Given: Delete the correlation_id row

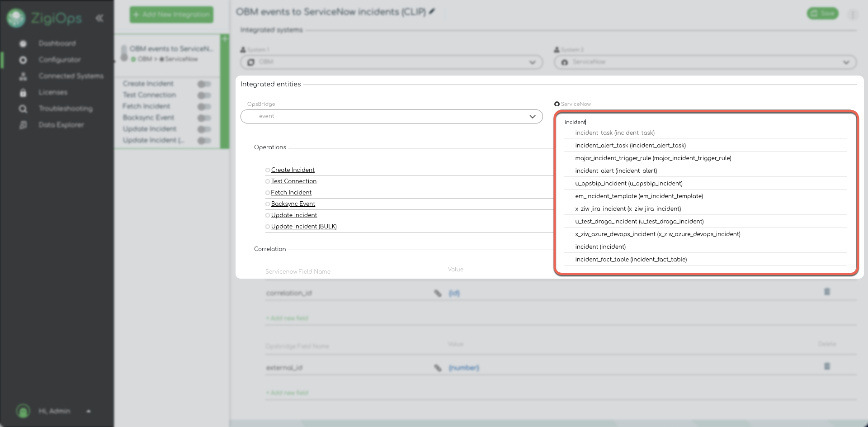Looking at the screenshot, I should (827, 292).
